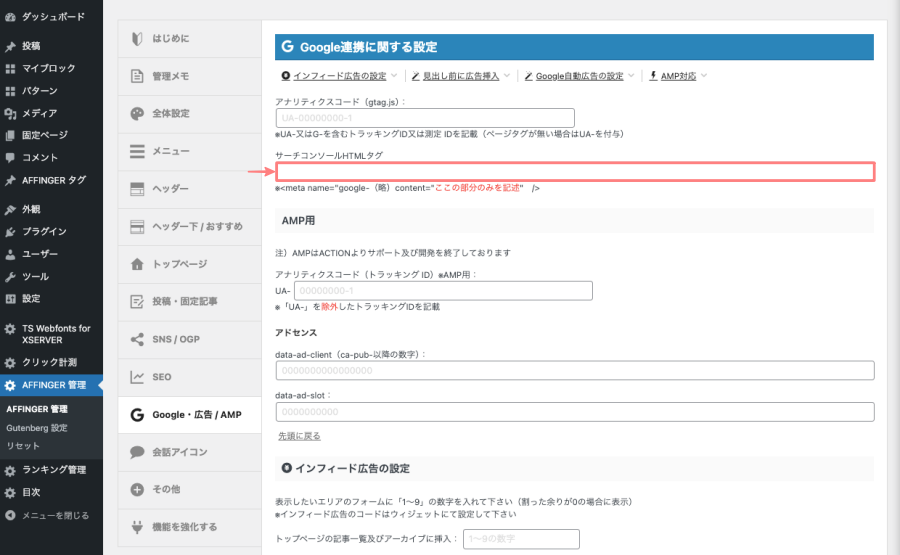The height and width of the screenshot is (555, 900).
Task: Expand chevron after 見出し前に広告挿入 link
Action: tap(507, 76)
